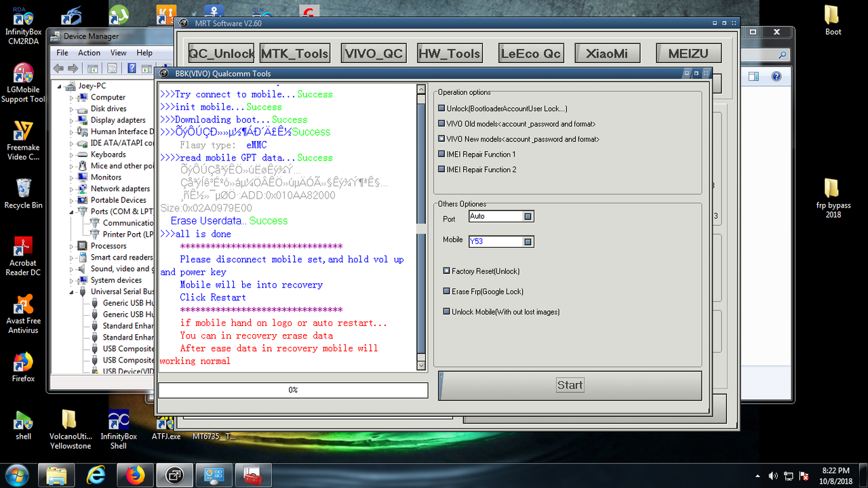Open the Boot folder on the desktop
The width and height of the screenshot is (868, 488).
[833, 20]
